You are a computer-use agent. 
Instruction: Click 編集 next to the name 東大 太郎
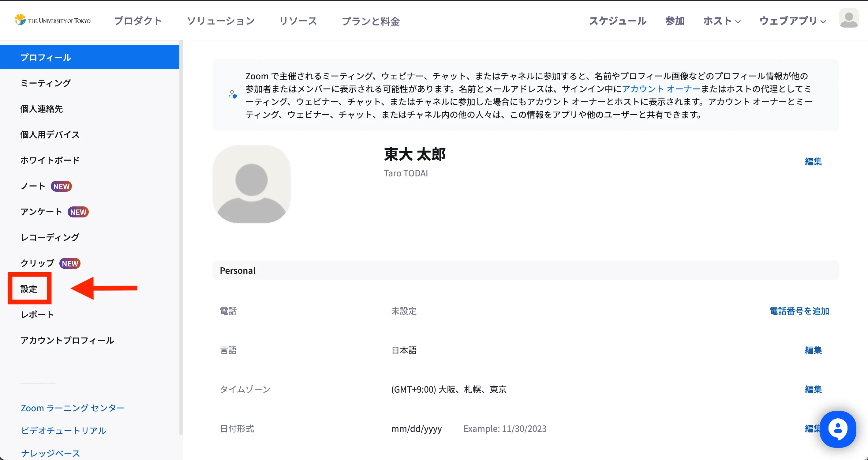tap(813, 161)
